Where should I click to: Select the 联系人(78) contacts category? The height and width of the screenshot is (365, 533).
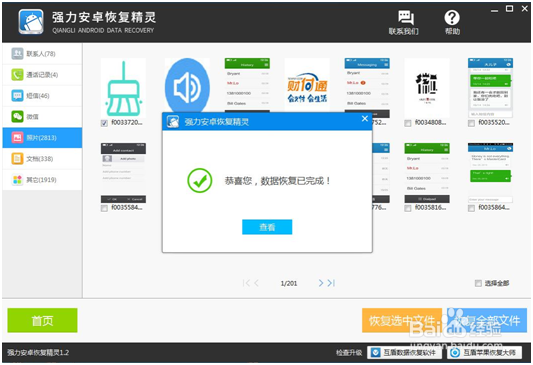point(42,54)
